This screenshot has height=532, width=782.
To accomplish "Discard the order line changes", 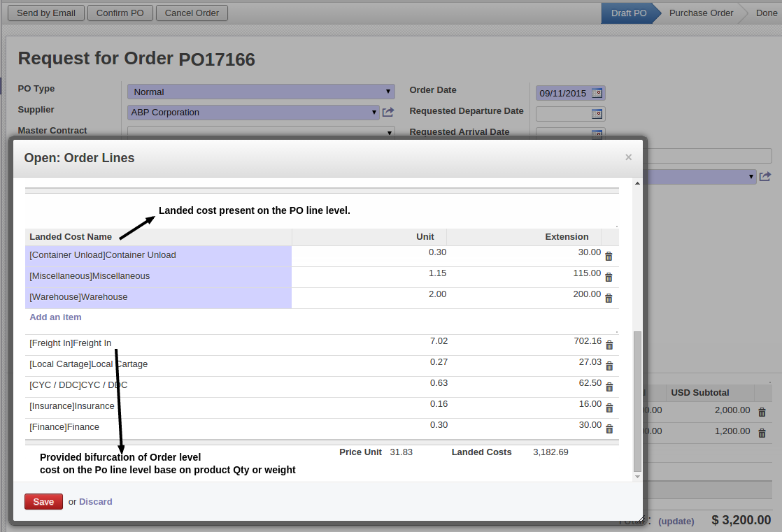I will pyautogui.click(x=95, y=501).
